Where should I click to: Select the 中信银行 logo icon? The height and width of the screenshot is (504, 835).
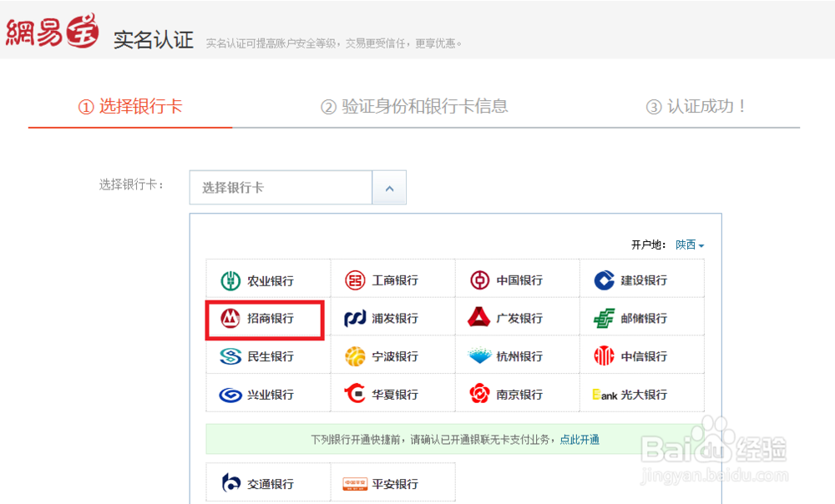[x=604, y=355]
